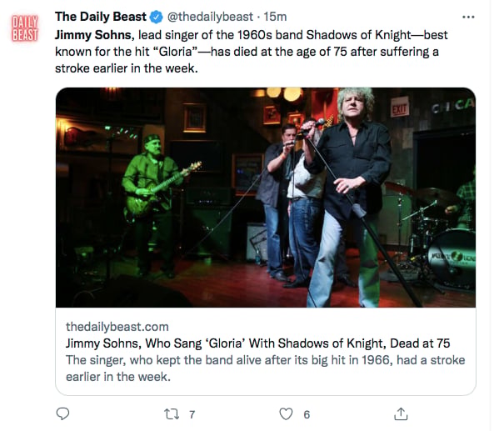Like the tweet with the heart icon
Image resolution: width=504 pixels, height=431 pixels.
pyautogui.click(x=286, y=414)
